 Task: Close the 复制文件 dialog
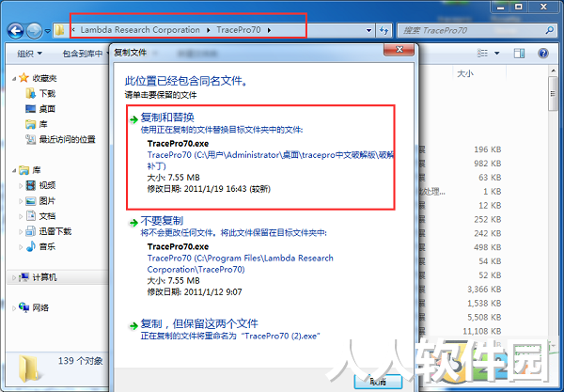click(399, 50)
